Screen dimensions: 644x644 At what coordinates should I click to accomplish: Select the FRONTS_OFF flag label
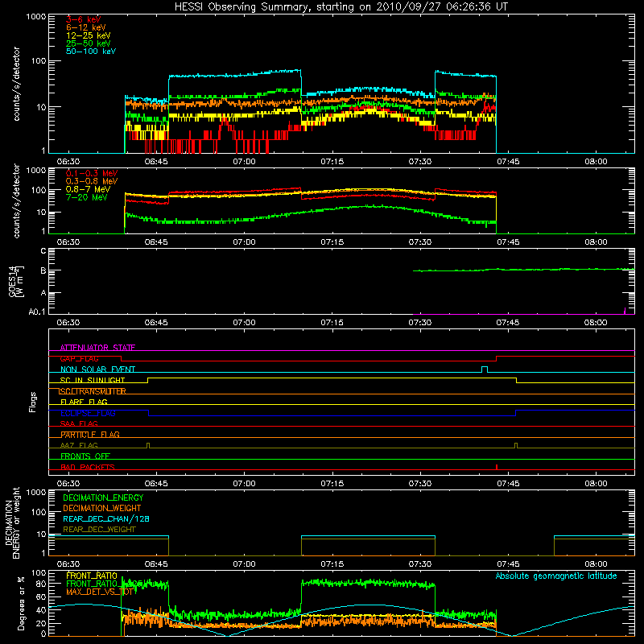tap(85, 456)
